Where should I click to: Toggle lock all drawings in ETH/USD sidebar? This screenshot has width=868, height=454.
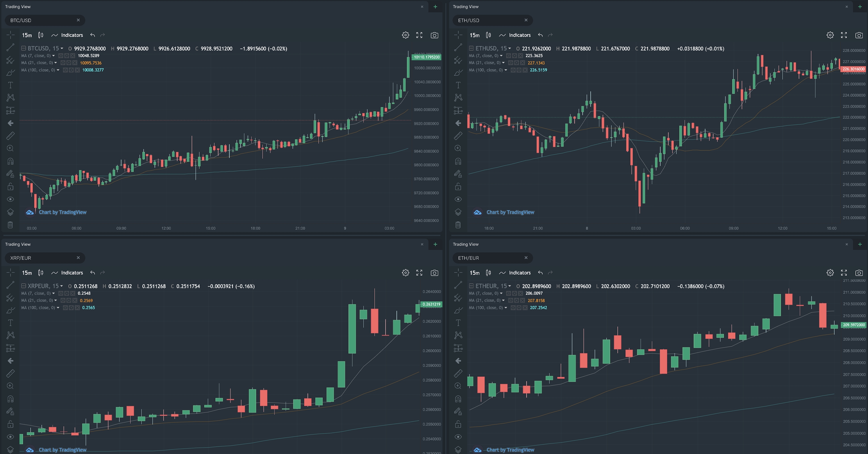click(458, 187)
